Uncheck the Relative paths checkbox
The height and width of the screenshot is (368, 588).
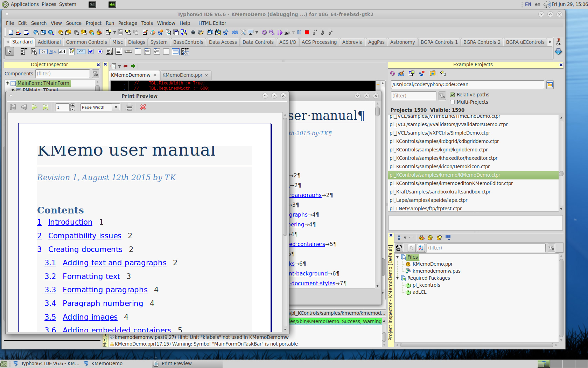[x=453, y=95]
